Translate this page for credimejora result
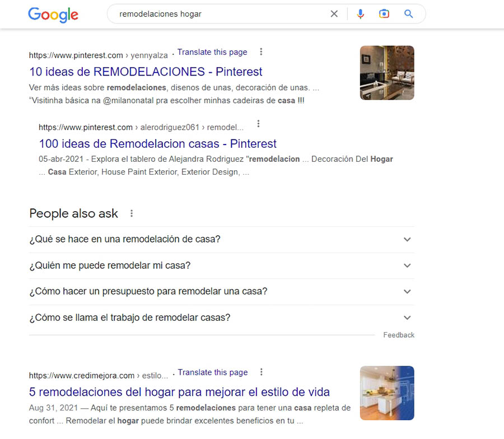 213,372
